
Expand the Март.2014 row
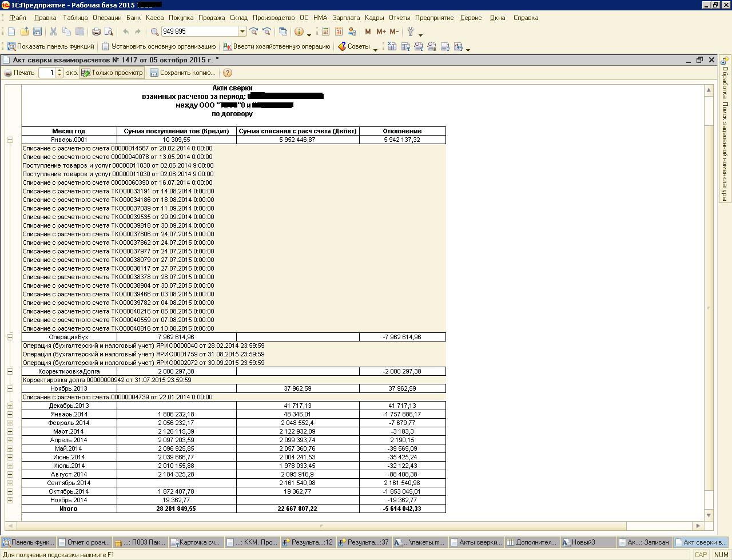pos(10,431)
